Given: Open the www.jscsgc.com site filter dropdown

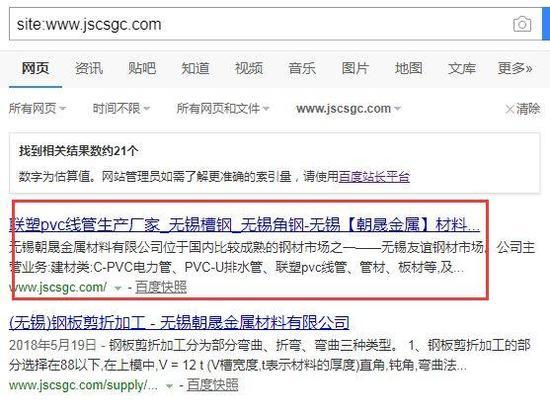Looking at the screenshot, I should [348, 108].
